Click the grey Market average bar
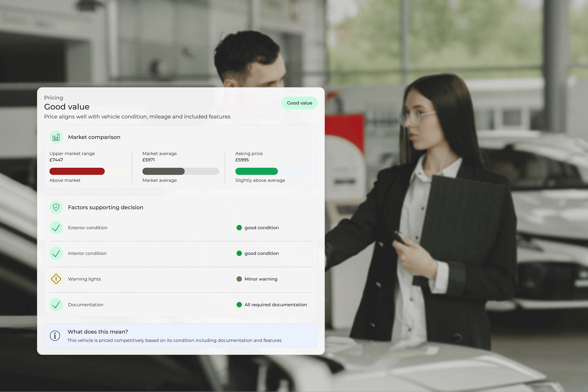Viewport: 588px width, 392px height. click(163, 171)
